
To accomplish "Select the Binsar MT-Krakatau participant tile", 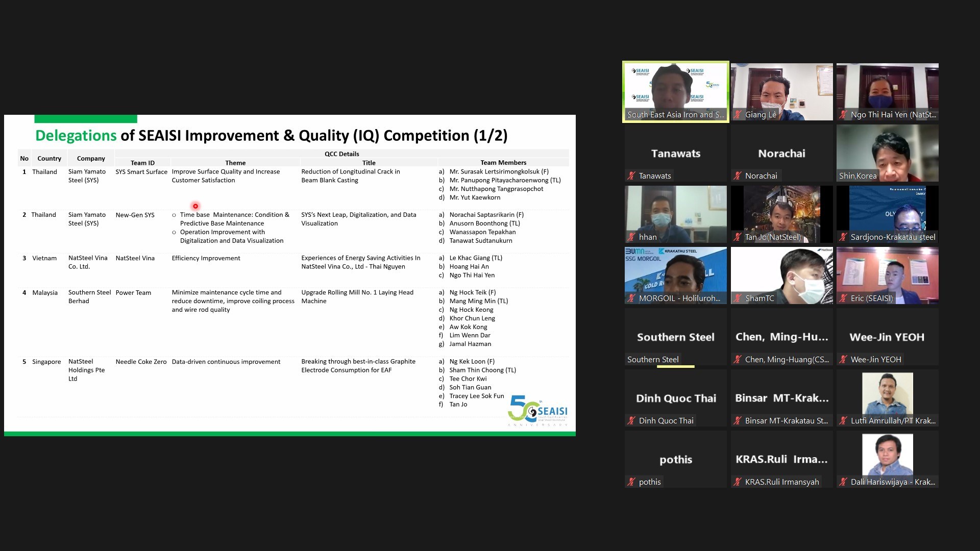I will pyautogui.click(x=781, y=398).
